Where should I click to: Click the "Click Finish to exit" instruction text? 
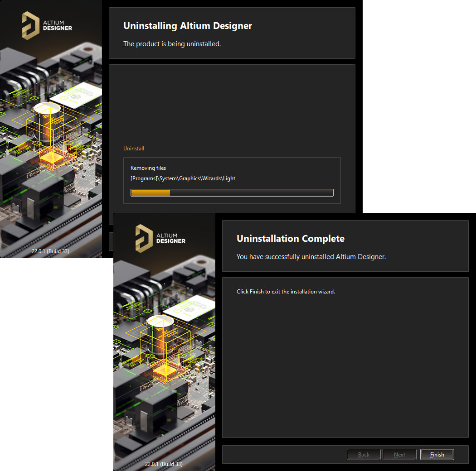pos(286,292)
